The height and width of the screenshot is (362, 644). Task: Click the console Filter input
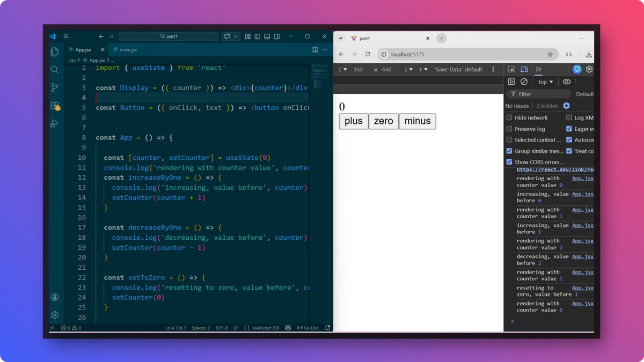(539, 94)
